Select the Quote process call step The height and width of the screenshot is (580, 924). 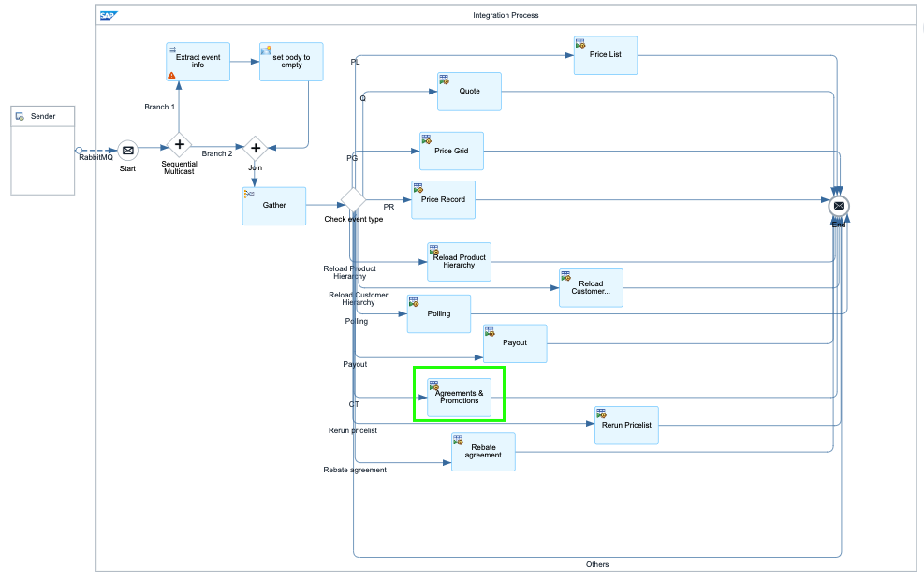click(x=469, y=92)
